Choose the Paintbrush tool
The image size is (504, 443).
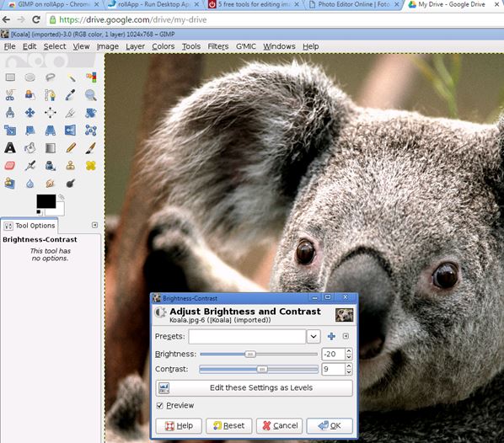point(91,147)
